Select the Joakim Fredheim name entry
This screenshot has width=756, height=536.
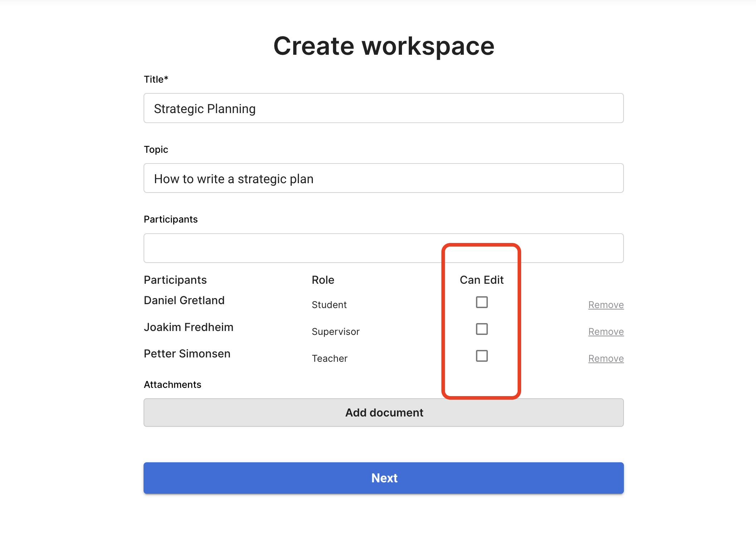click(188, 327)
